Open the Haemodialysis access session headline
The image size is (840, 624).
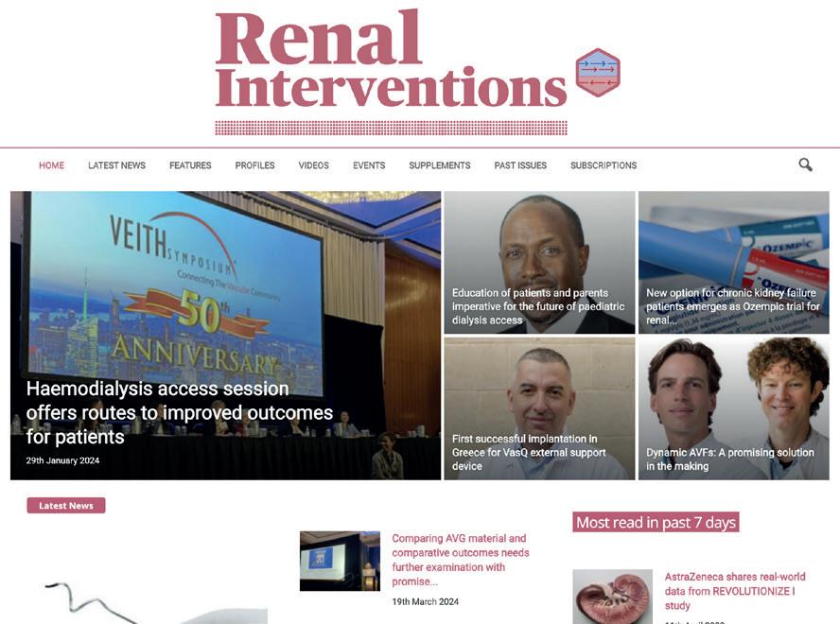(180, 412)
